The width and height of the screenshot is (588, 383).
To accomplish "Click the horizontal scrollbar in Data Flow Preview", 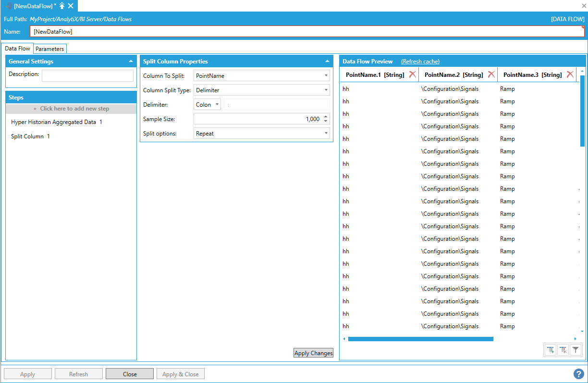I will [x=420, y=339].
